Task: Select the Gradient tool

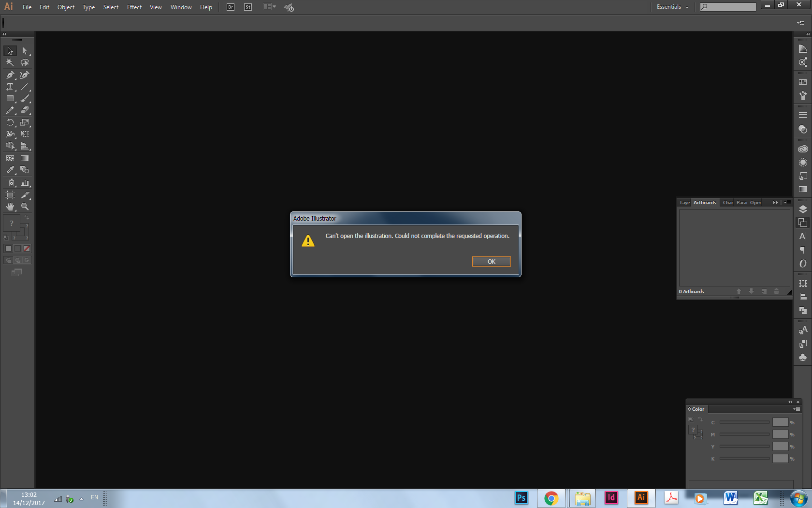Action: coord(25,158)
